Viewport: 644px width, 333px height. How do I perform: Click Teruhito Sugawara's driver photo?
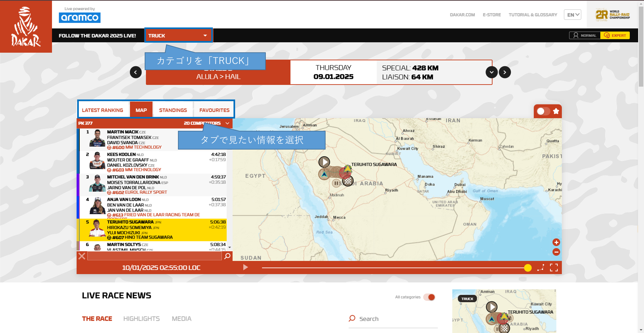[x=97, y=229]
